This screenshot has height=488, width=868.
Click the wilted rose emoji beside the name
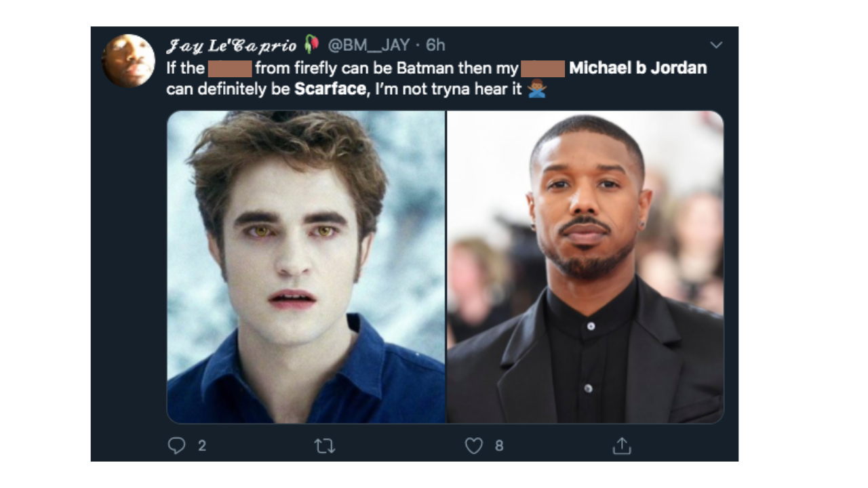tap(311, 45)
